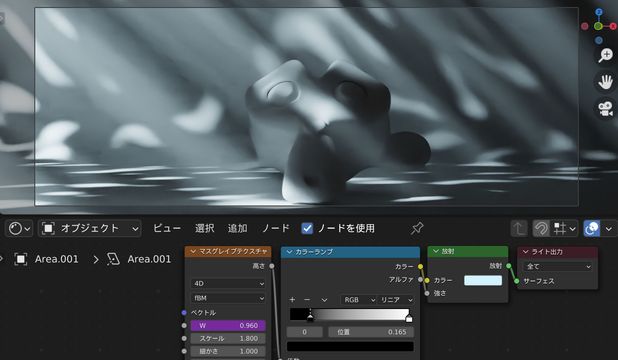Click the overlay icon in node header

coord(592,228)
